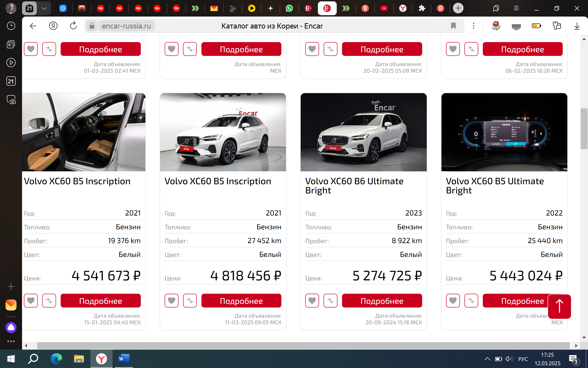This screenshot has height=368, width=588.
Task: Open photo of white Volvo on dark background
Action: pos(364,132)
